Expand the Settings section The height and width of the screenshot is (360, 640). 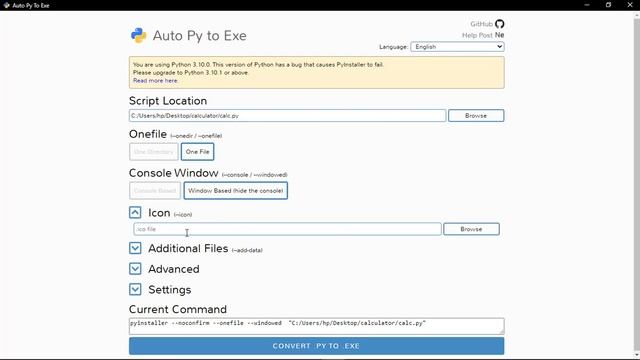pos(135,289)
